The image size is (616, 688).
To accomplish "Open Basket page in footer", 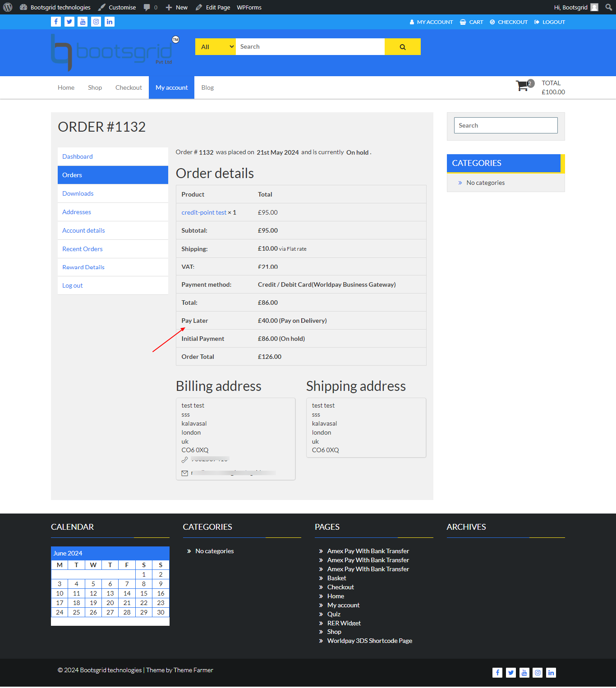I will [x=336, y=578].
